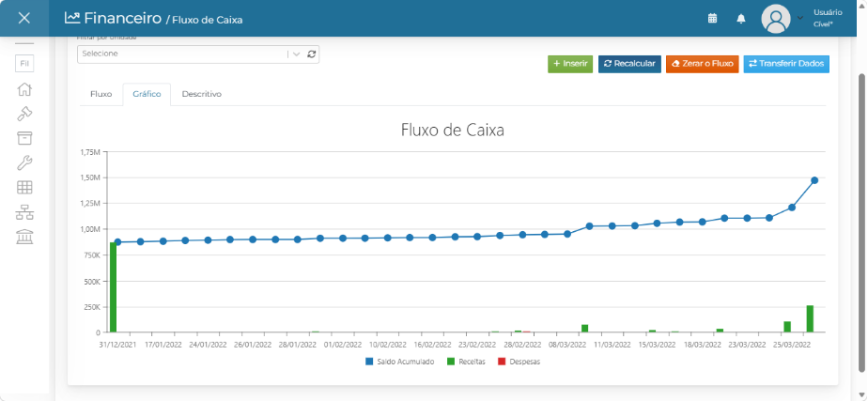The image size is (868, 401).
Task: Click the Transferir Dados button
Action: tap(786, 64)
